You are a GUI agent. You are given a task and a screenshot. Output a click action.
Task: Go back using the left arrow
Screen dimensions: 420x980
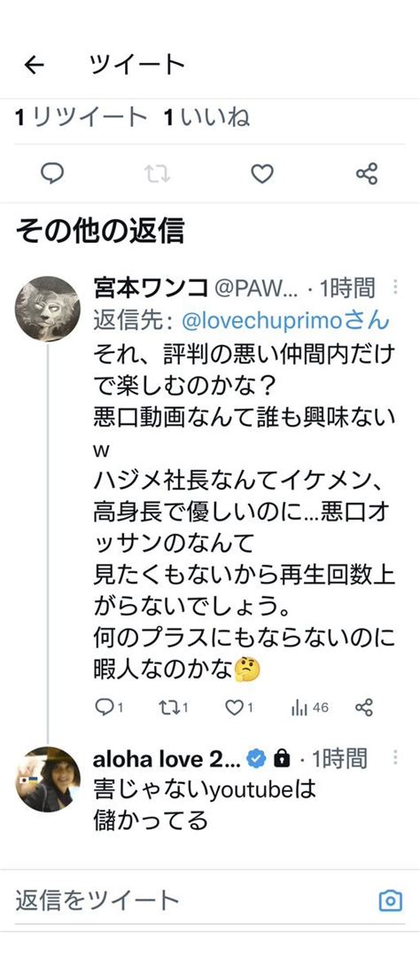tap(35, 65)
